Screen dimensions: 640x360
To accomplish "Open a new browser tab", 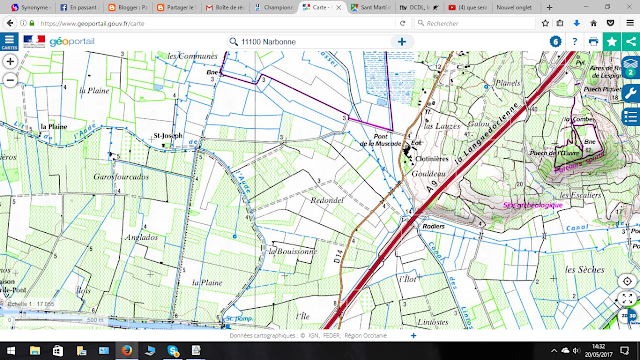I will tap(549, 7).
